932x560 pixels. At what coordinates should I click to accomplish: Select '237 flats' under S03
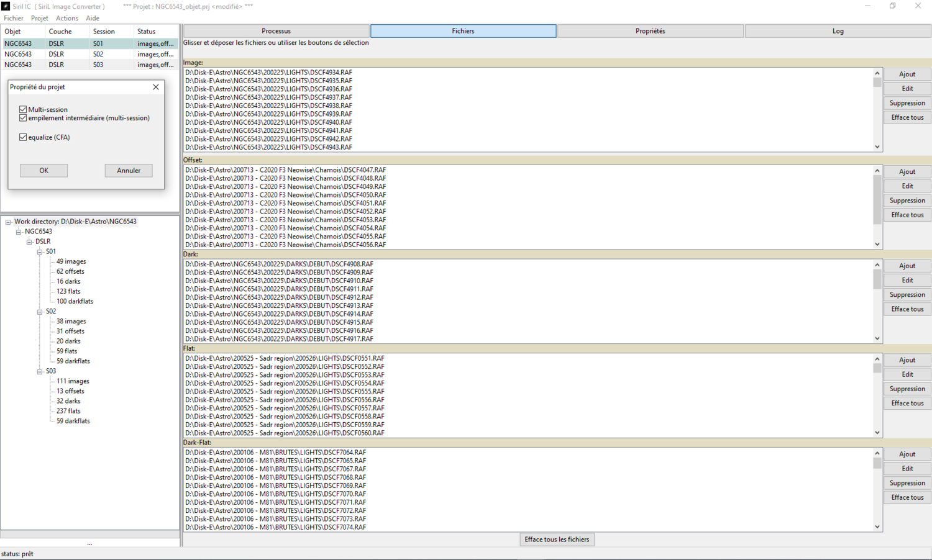(68, 411)
